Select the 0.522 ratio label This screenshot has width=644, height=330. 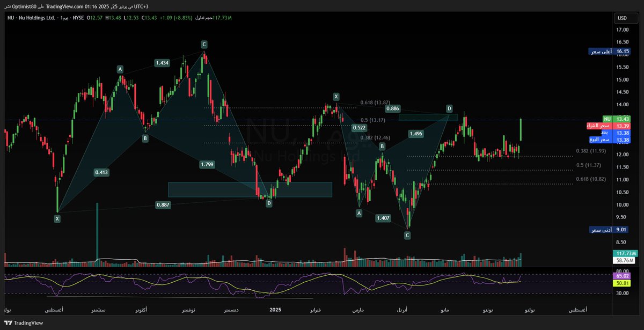[x=359, y=128]
